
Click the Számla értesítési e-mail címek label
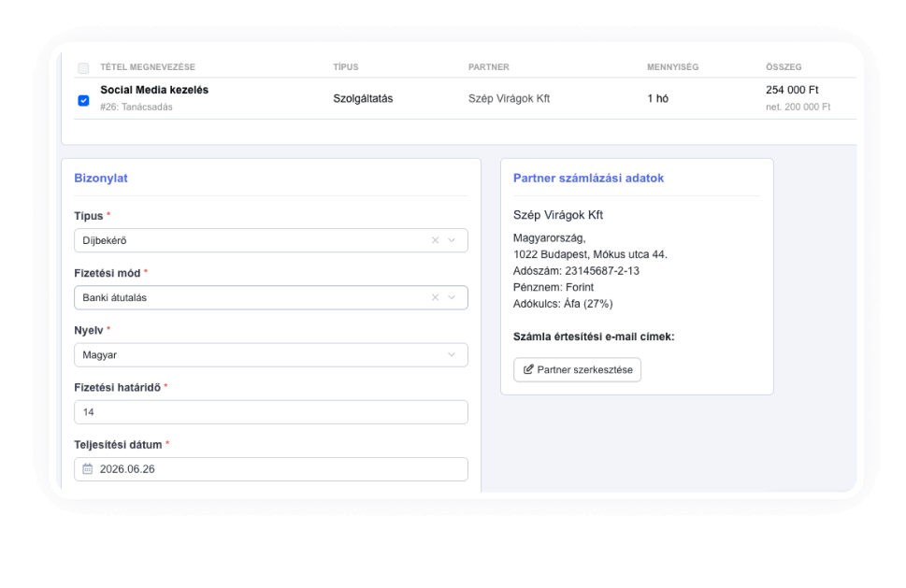594,337
